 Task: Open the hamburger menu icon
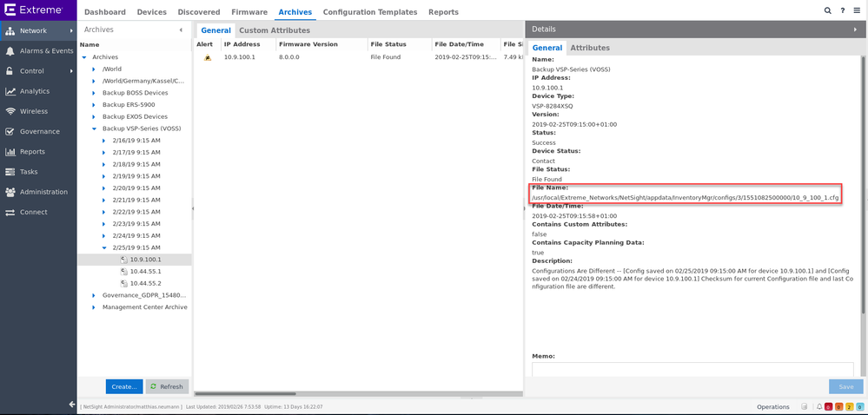pos(857,10)
